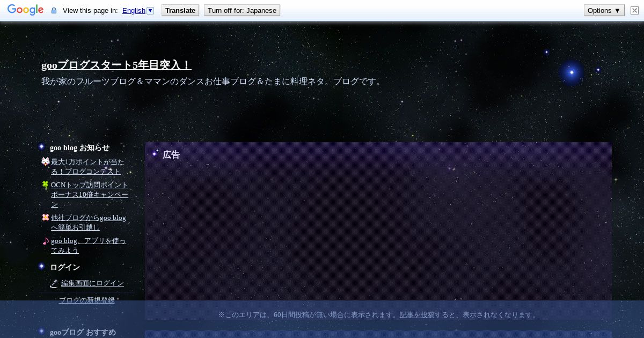Click the 'View this page in:' label
The width and height of the screenshot is (644, 338).
tap(90, 10)
